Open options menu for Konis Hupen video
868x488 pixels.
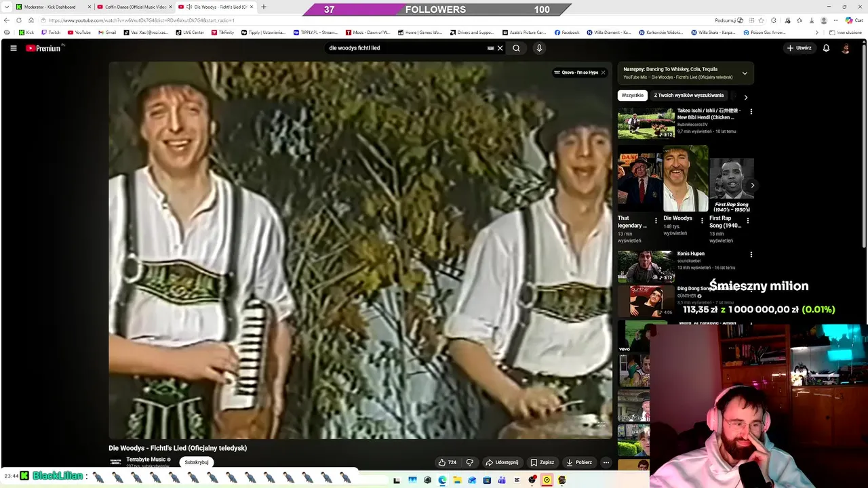click(x=751, y=255)
